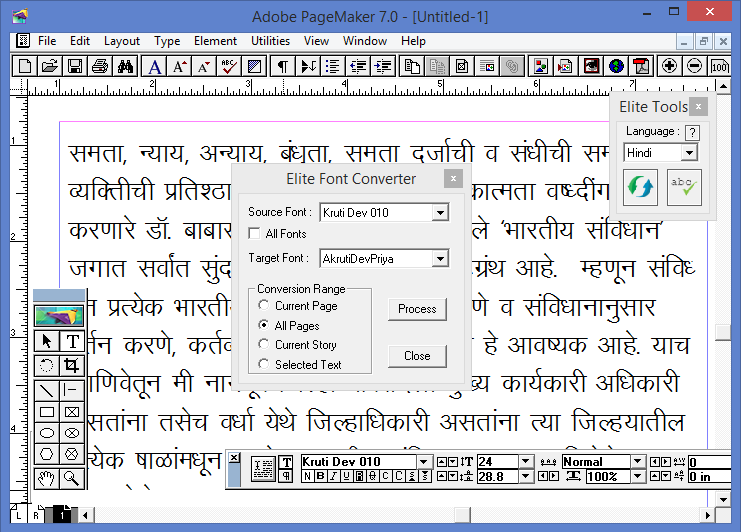Click the Picture Palette icon

click(541, 67)
